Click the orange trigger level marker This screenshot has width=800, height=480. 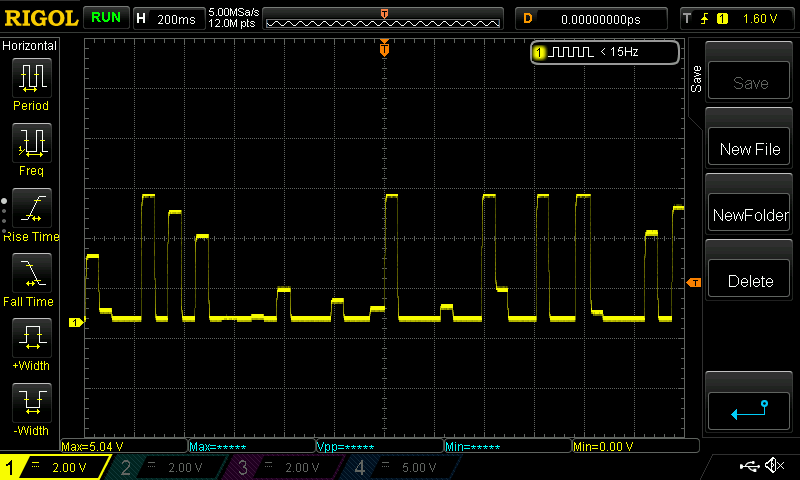click(692, 283)
